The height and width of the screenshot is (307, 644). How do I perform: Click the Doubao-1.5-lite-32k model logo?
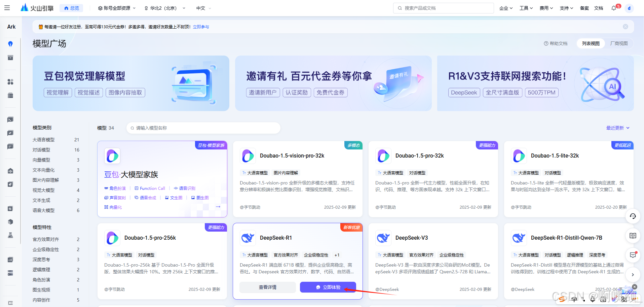[519, 156]
